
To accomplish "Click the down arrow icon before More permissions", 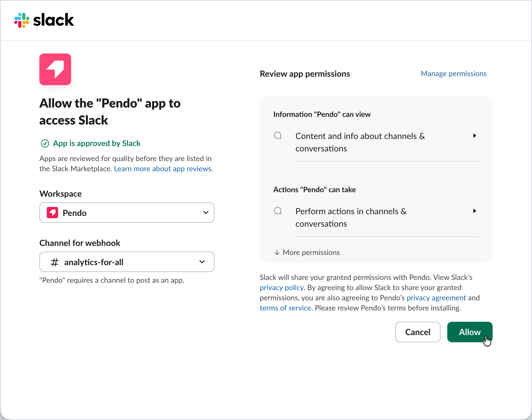I will point(277,252).
